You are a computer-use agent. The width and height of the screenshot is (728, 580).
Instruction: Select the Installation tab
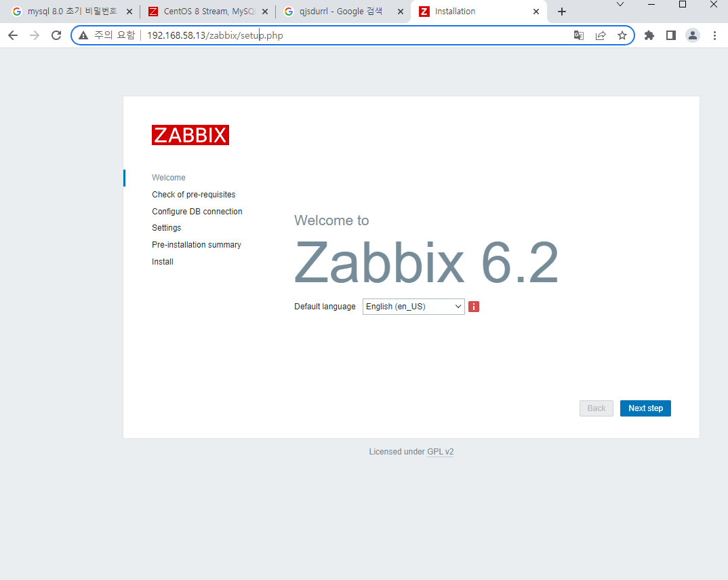pyautogui.click(x=478, y=12)
